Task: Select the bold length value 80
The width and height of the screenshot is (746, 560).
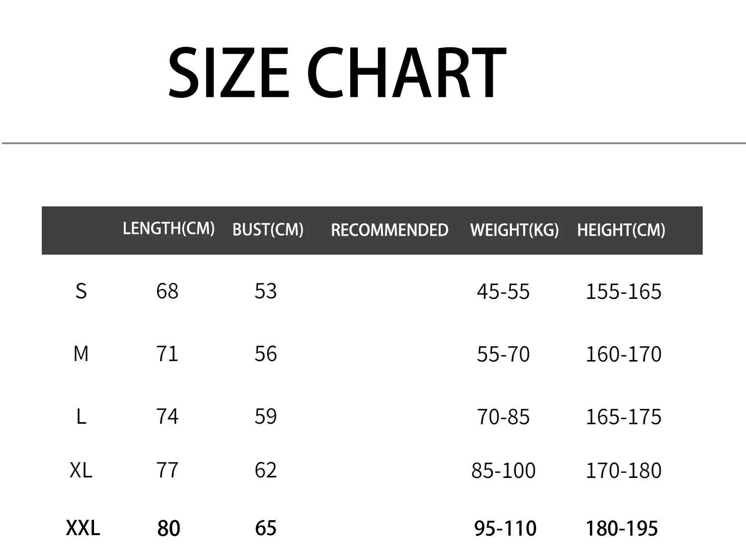Action: pos(169,528)
